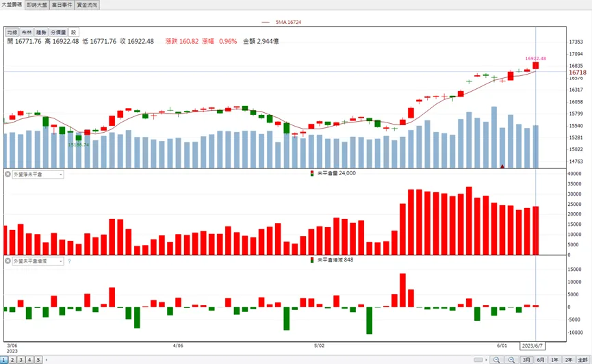592x364 pixels.
Task: Open the 外資未平倉增減 indicator dropdown
Action: [38, 261]
